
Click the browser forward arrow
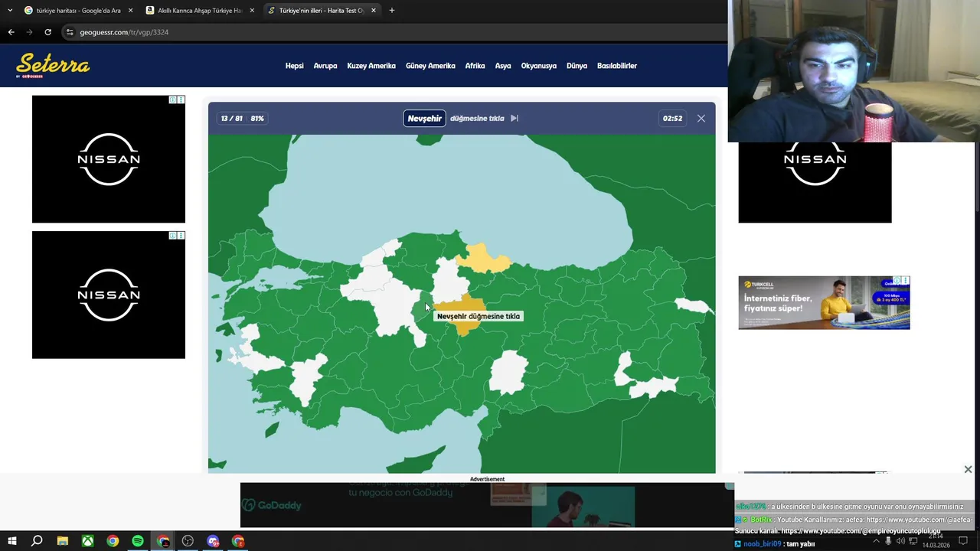tap(29, 32)
